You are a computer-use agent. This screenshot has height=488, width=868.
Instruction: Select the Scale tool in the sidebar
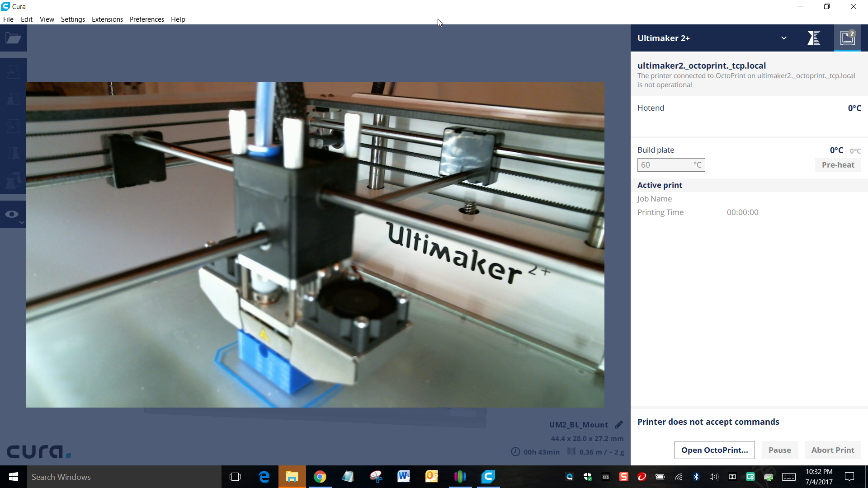13,99
